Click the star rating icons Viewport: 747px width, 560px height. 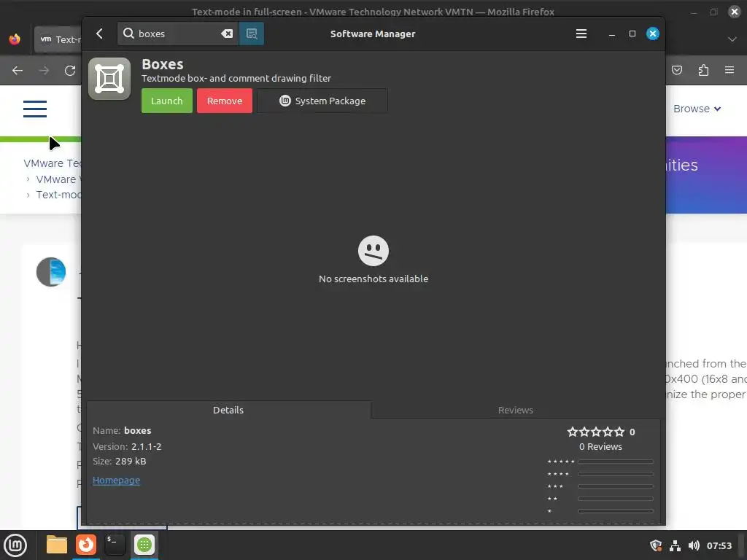[595, 432]
